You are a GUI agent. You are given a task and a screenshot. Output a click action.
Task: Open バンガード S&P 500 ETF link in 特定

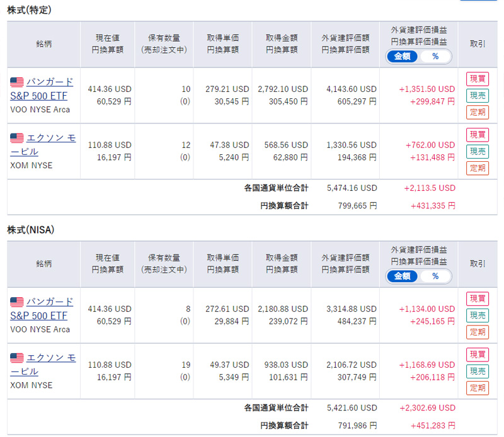42,89
